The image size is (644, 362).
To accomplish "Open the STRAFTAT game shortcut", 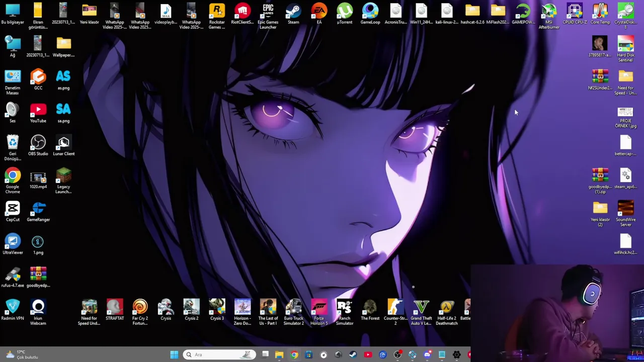I will pyautogui.click(x=115, y=310).
